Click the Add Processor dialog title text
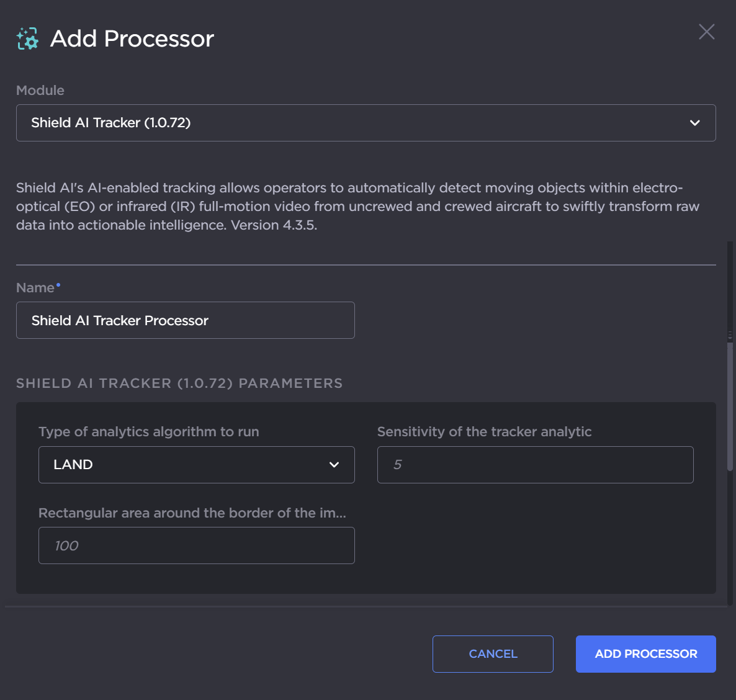 click(132, 38)
